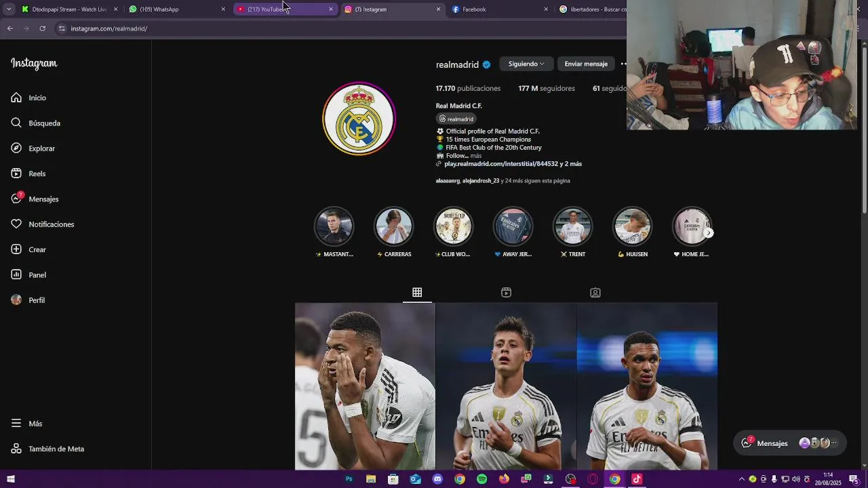Open Búsqueda in the sidebar

pos(35,123)
